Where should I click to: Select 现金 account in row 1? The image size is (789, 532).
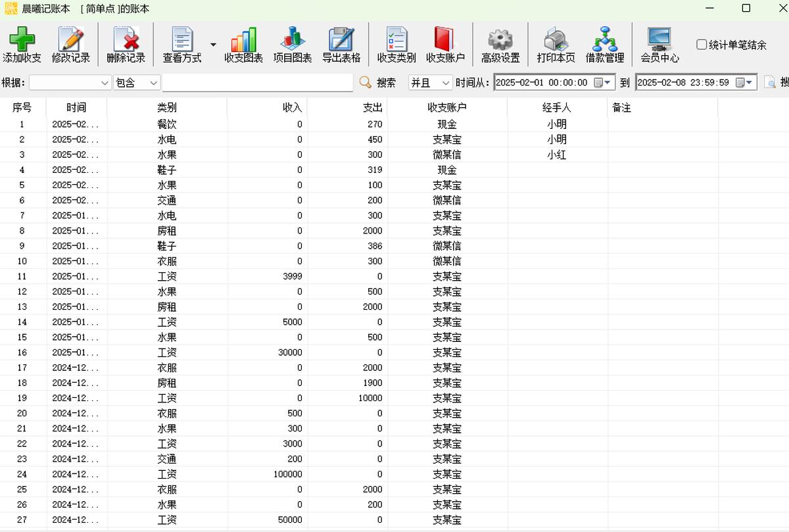(447, 124)
